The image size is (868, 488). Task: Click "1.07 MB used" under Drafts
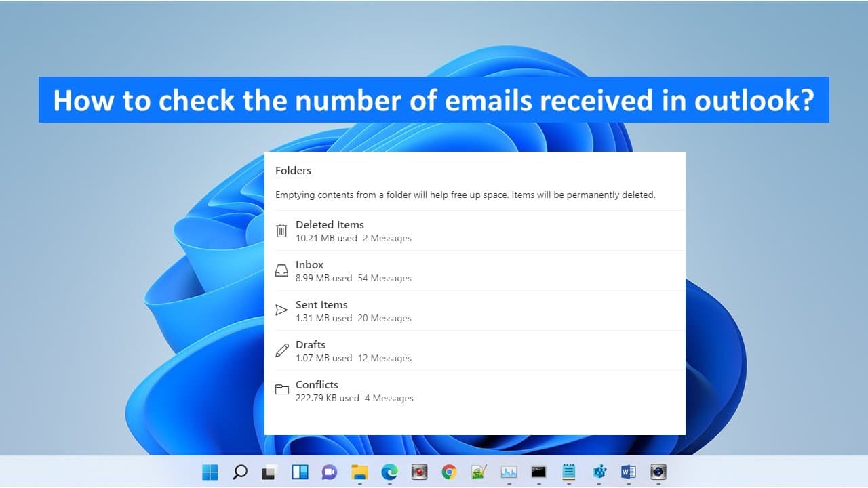(x=323, y=358)
